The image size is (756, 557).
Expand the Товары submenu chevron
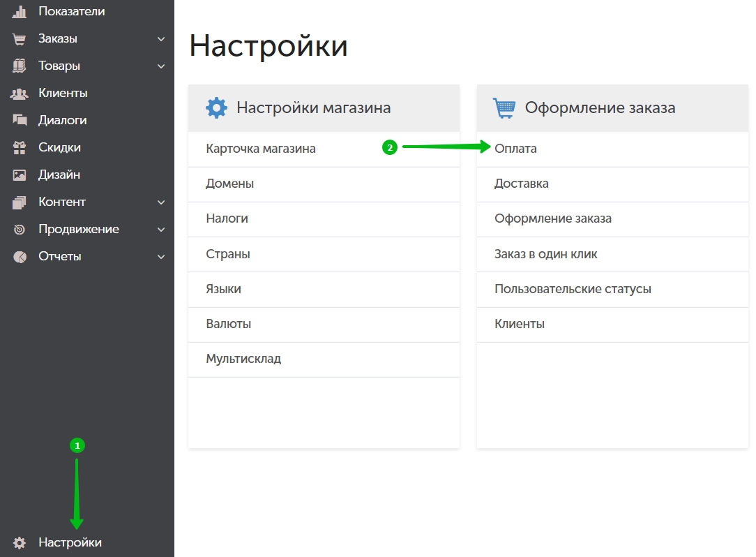click(x=161, y=66)
